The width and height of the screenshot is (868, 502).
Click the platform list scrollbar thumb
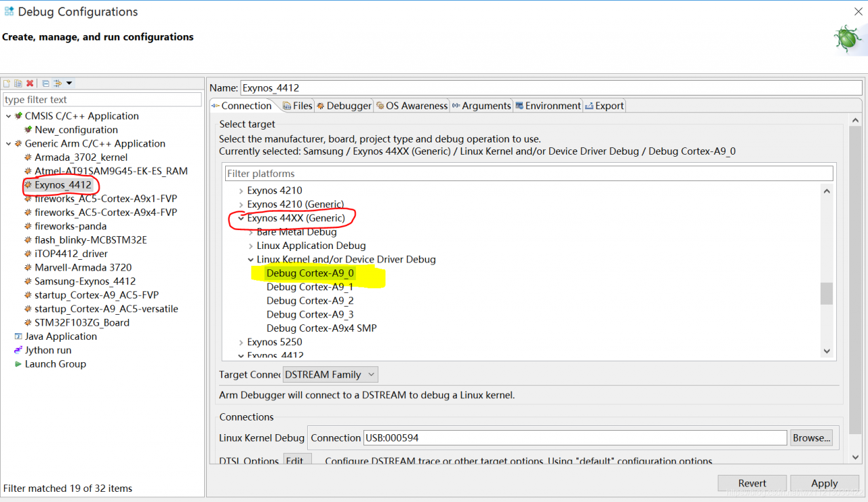[x=826, y=294]
